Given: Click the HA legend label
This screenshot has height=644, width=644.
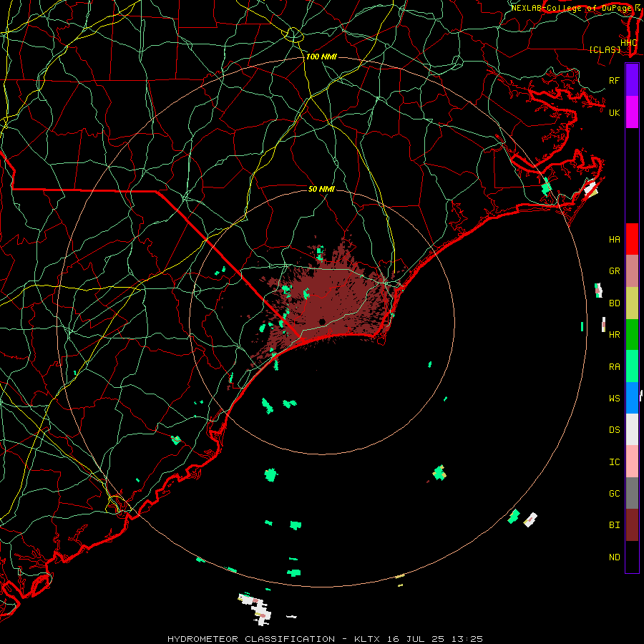Looking at the screenshot, I should (x=614, y=240).
